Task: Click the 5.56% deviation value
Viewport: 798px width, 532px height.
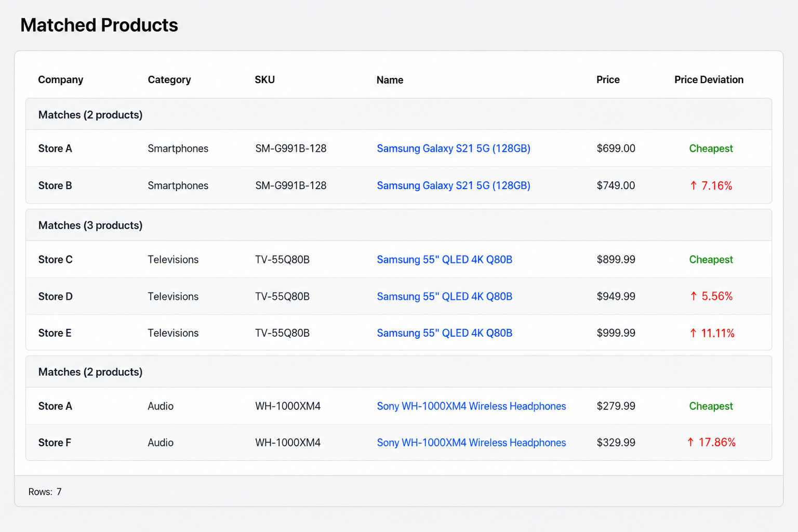Action: [x=711, y=296]
